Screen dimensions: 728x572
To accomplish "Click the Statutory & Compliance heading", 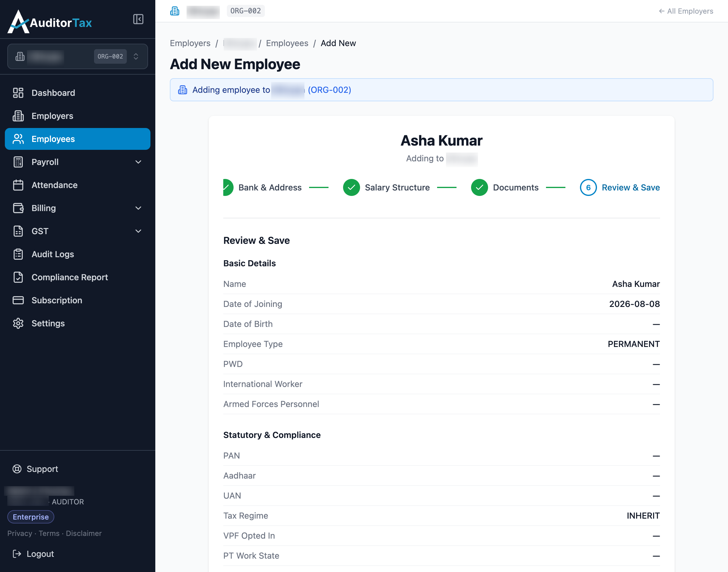I will click(272, 435).
